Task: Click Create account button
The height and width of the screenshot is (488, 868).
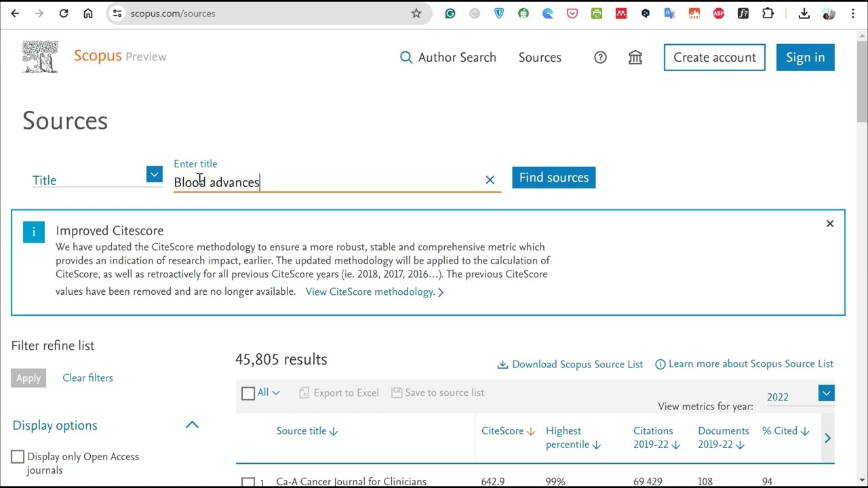Action: (x=715, y=58)
